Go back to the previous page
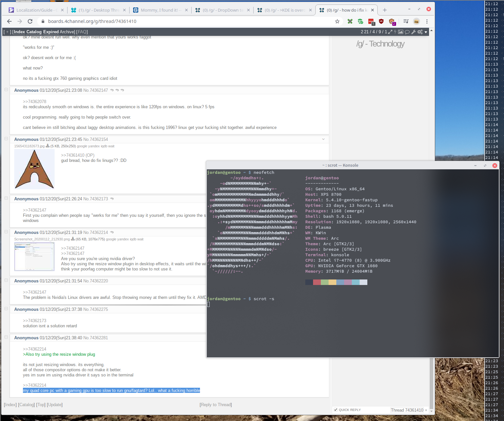This screenshot has width=504, height=421. (x=9, y=21)
